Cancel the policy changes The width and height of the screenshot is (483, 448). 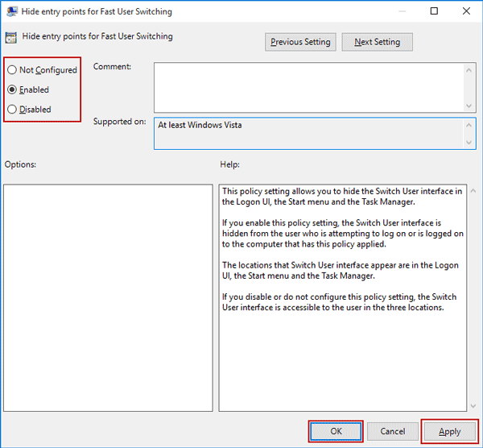[392, 431]
